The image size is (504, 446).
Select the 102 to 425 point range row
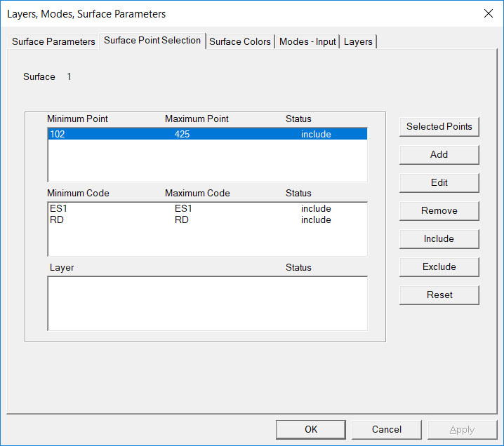click(x=207, y=135)
